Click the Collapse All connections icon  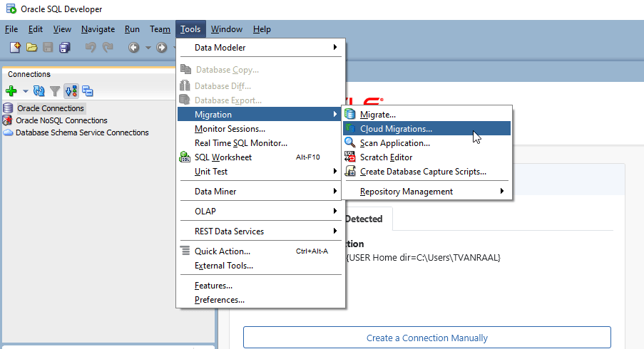click(88, 91)
